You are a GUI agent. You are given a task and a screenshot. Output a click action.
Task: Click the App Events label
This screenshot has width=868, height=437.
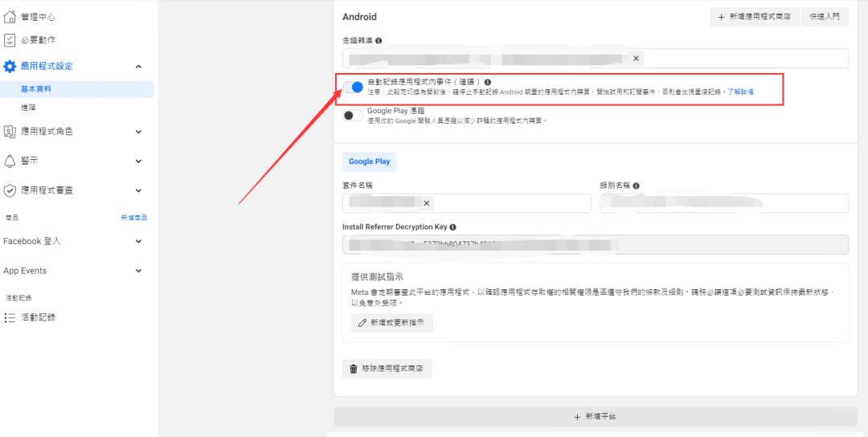[25, 271]
